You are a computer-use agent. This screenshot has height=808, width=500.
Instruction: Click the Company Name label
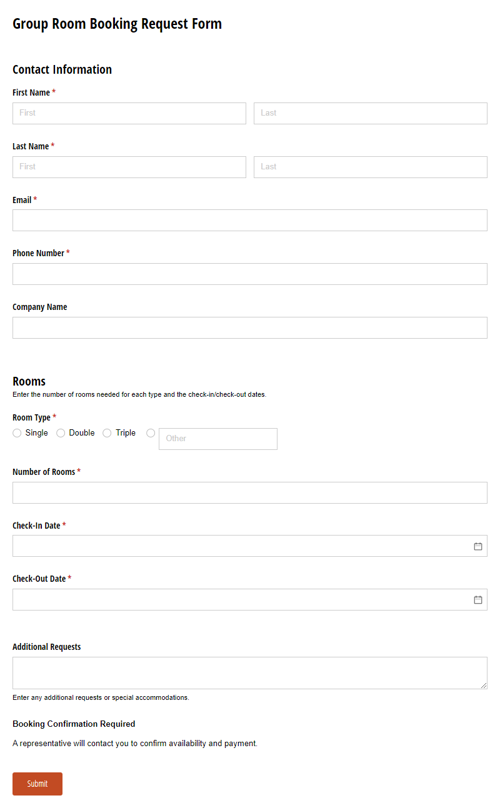click(x=40, y=307)
